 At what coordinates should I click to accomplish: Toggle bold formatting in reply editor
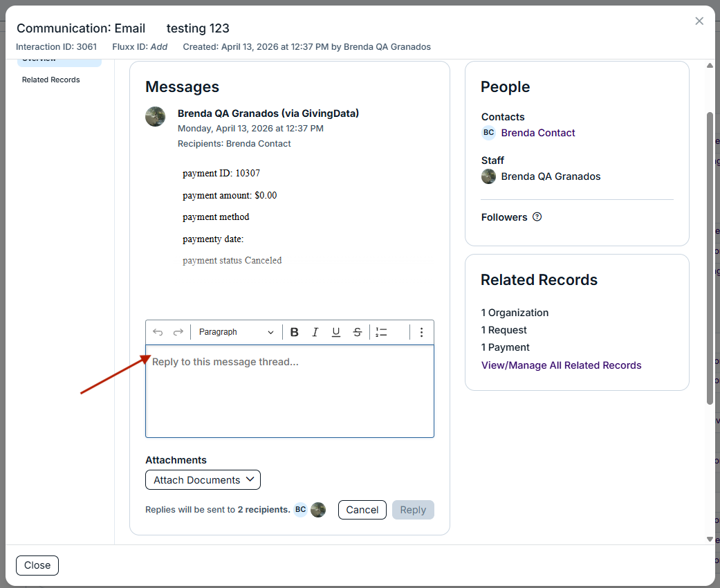(x=295, y=332)
